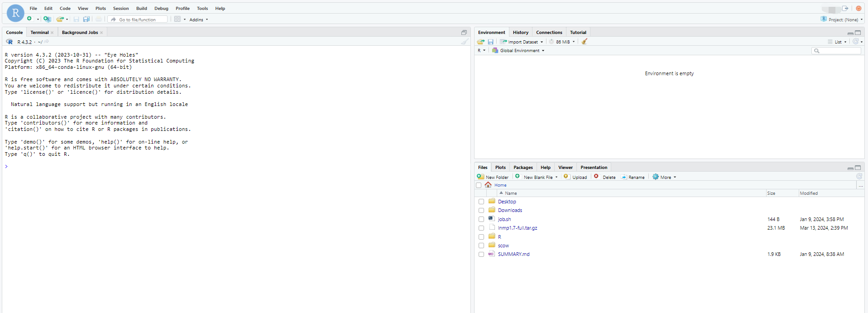Screen dimensions: 868x313
Task: Open the List view mode dropdown
Action: click(837, 42)
